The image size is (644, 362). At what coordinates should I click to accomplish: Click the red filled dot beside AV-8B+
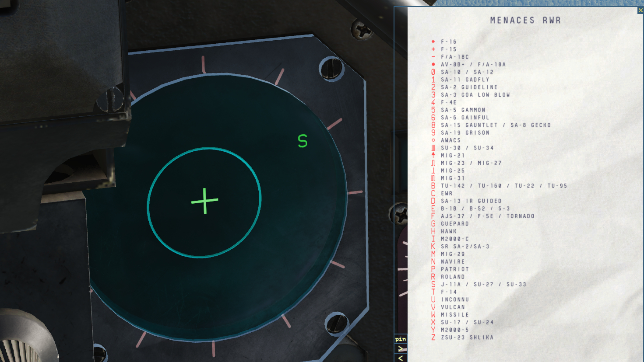point(433,64)
